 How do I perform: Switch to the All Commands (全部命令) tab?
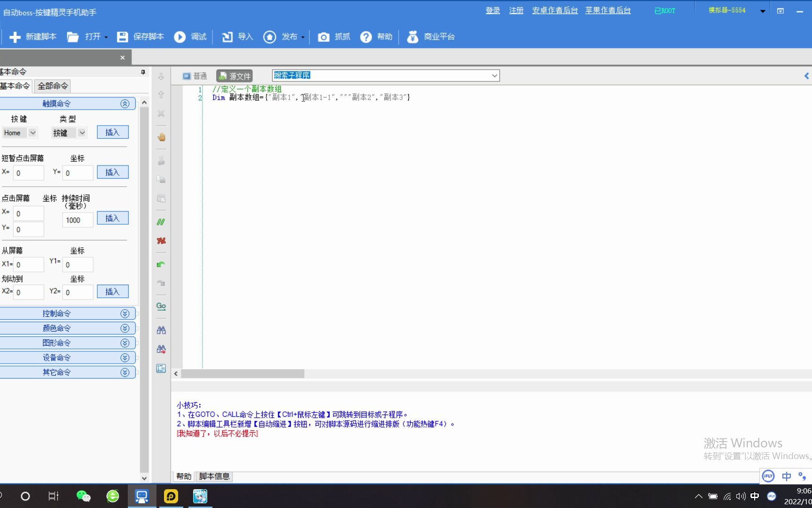click(x=53, y=86)
